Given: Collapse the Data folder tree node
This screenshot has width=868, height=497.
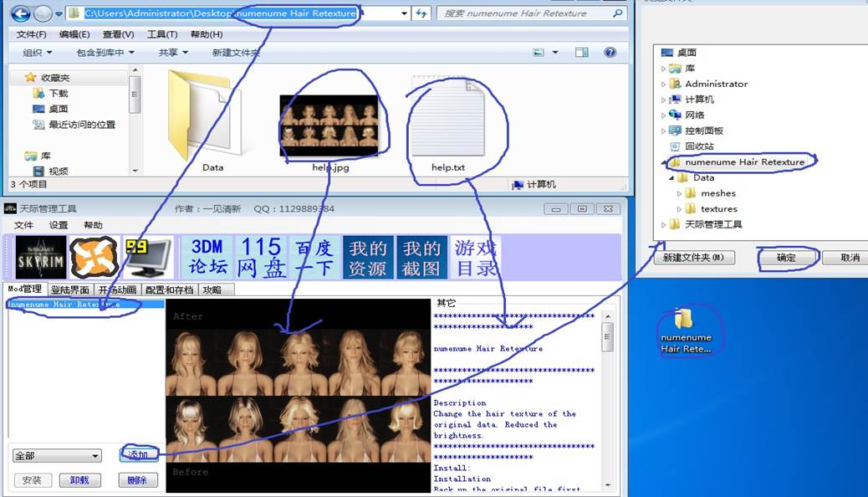Looking at the screenshot, I should click(671, 178).
